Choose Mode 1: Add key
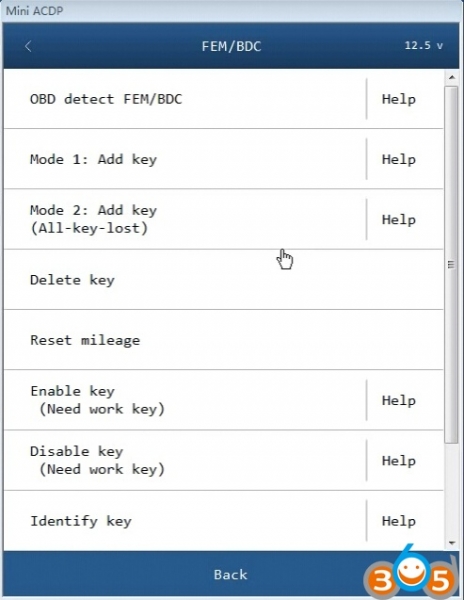This screenshot has width=464, height=600. point(184,159)
